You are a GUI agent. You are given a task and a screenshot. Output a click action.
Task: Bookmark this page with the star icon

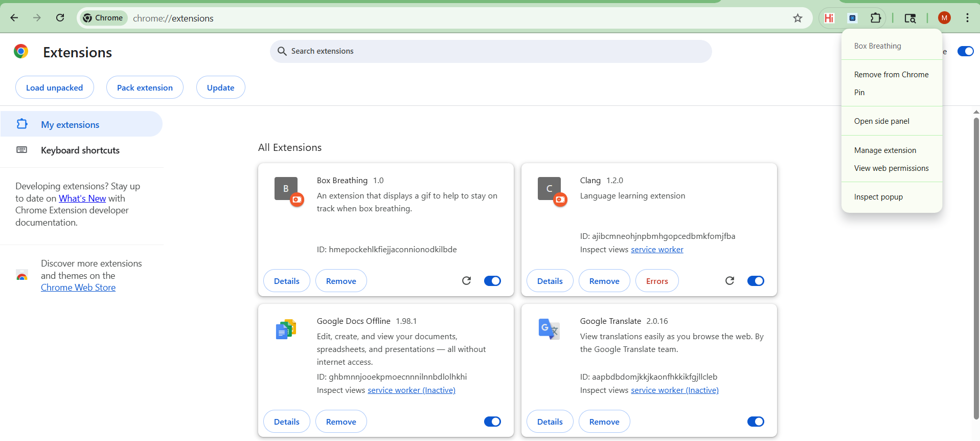click(797, 18)
